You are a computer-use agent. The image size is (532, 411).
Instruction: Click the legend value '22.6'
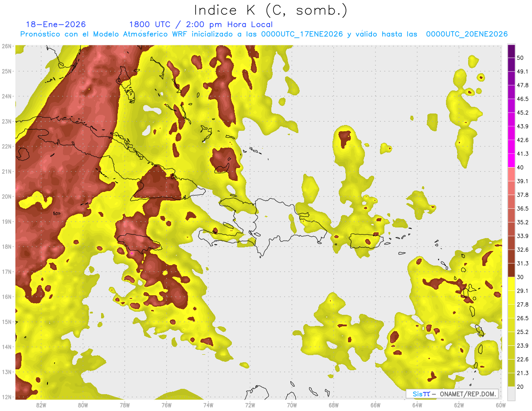coord(523,359)
